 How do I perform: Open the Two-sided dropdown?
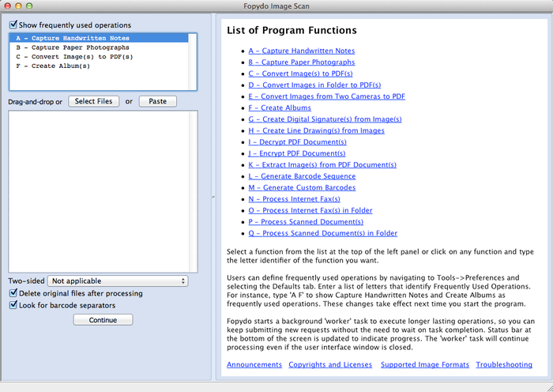pos(118,281)
